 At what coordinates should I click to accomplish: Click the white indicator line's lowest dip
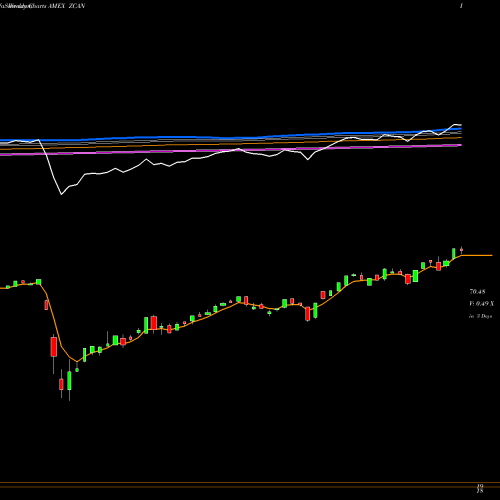pyautogui.click(x=61, y=194)
